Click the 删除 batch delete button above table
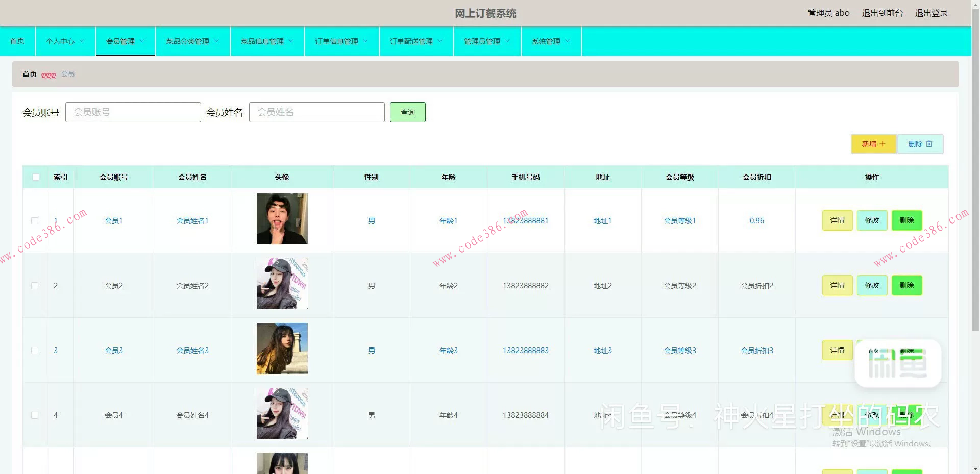This screenshot has width=980, height=474. coord(920,144)
